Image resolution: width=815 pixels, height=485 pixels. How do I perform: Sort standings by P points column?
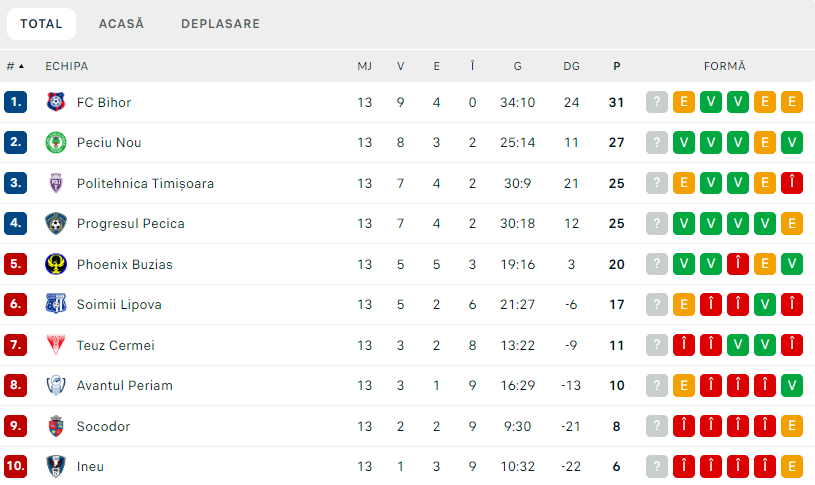pyautogui.click(x=616, y=66)
